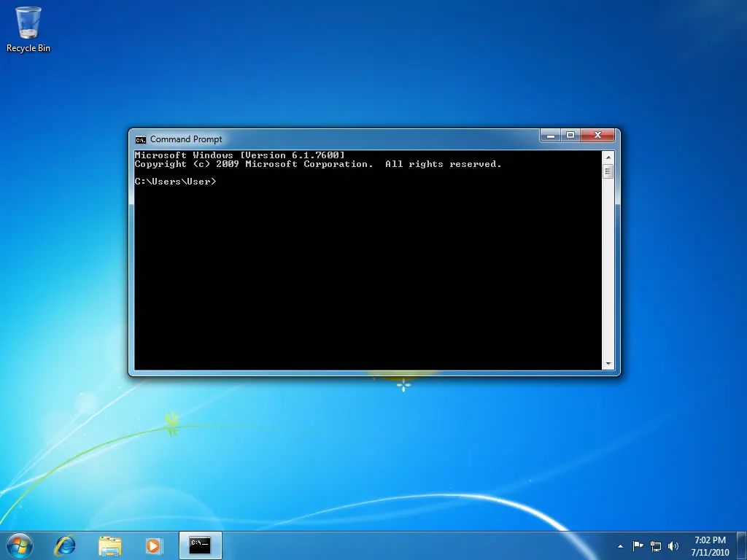Image resolution: width=747 pixels, height=560 pixels.
Task: Launch Windows Media Player from taskbar
Action: point(154,545)
